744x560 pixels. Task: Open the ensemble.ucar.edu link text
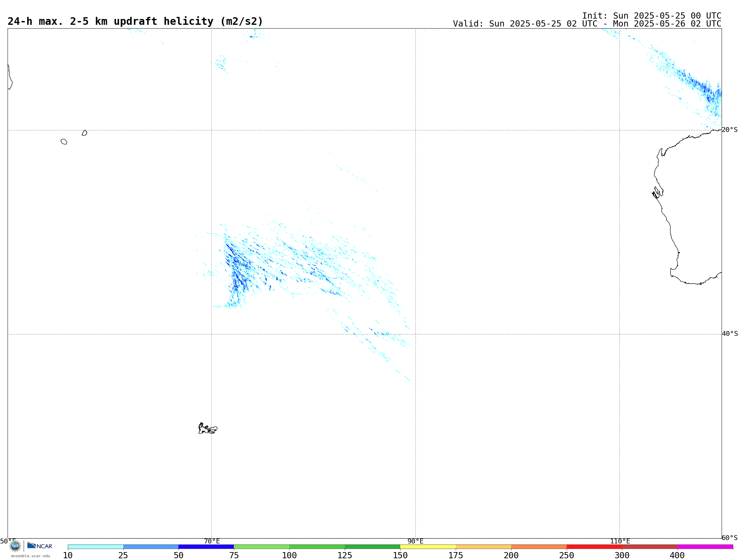(x=30, y=556)
